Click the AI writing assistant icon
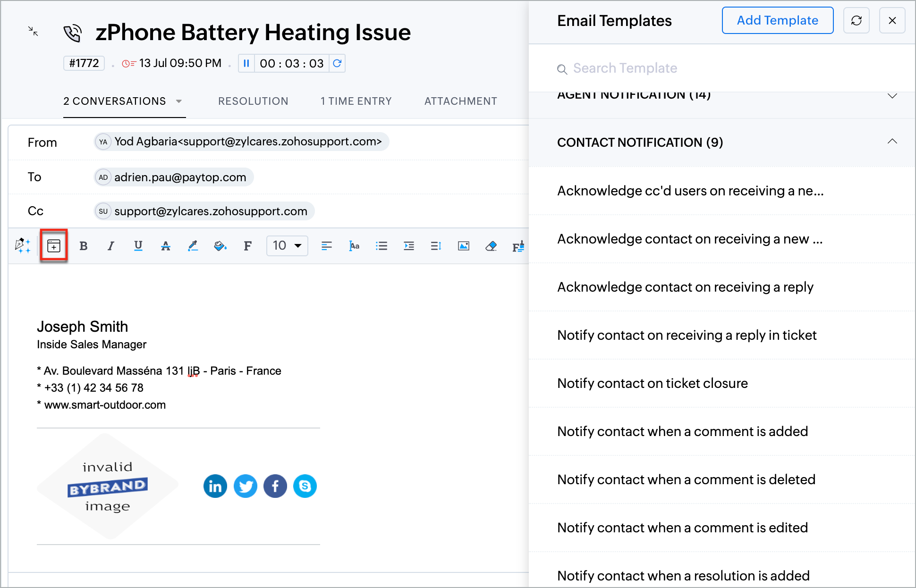916x588 pixels. point(22,246)
